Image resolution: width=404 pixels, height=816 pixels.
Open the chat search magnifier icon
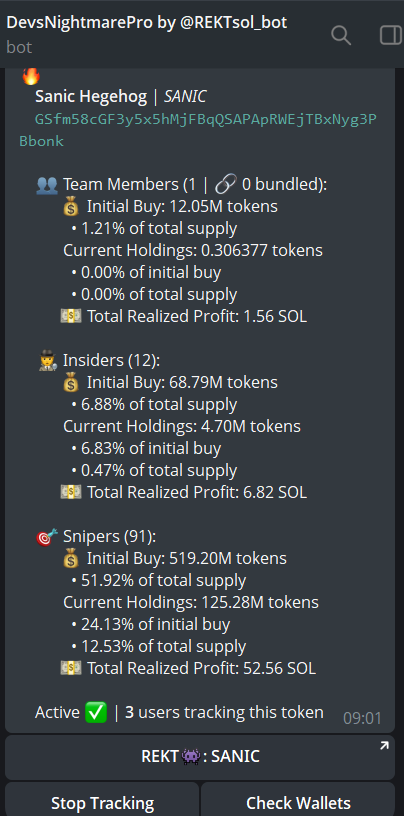pos(341,35)
